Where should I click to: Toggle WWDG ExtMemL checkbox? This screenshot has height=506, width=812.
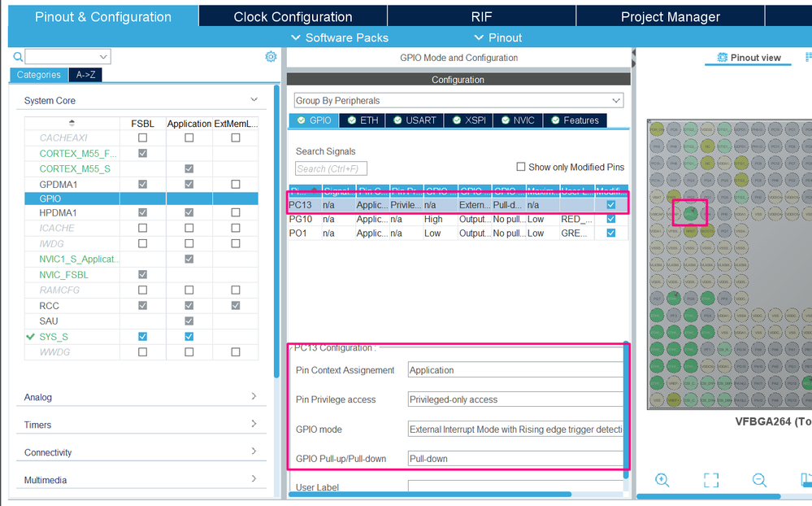click(236, 352)
